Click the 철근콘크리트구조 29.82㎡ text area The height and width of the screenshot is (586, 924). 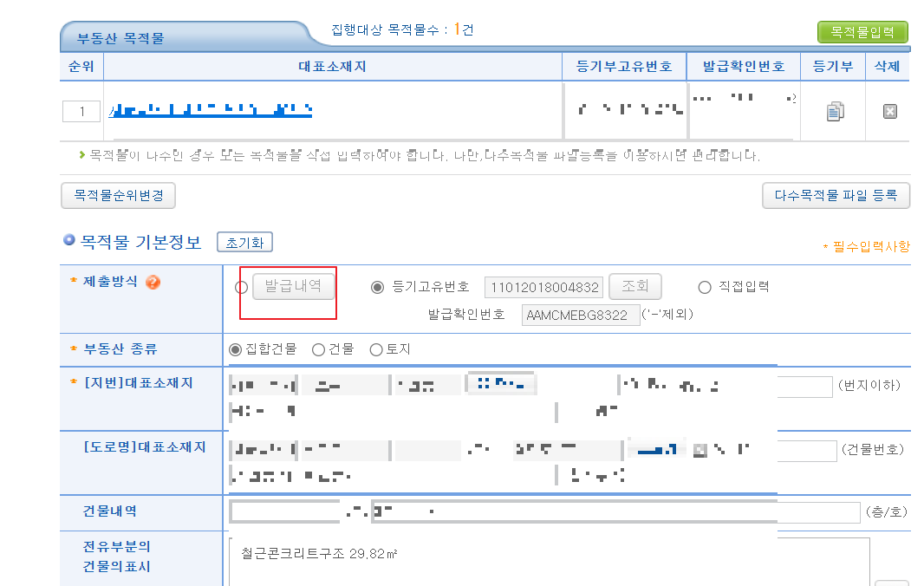pos(550,562)
